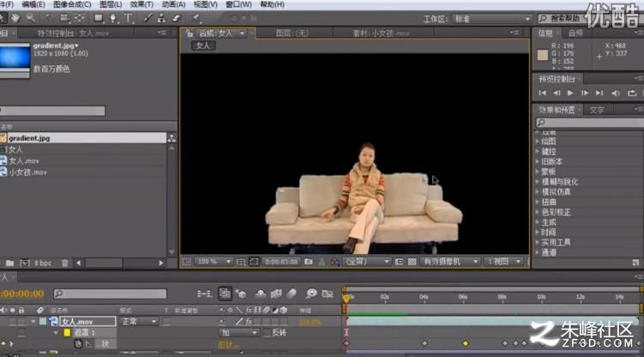
Task: Click the info panel sampled color swatch
Action: pyautogui.click(x=543, y=55)
